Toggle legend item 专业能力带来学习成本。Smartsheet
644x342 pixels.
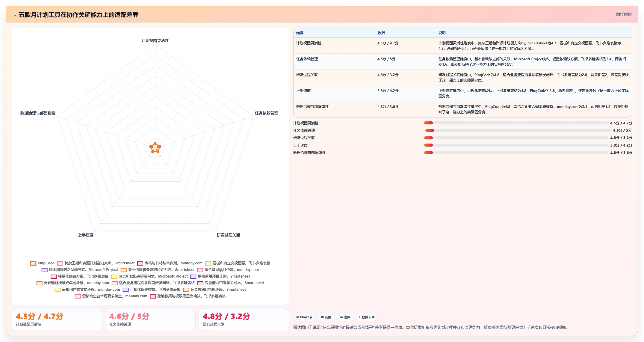coord(231,283)
